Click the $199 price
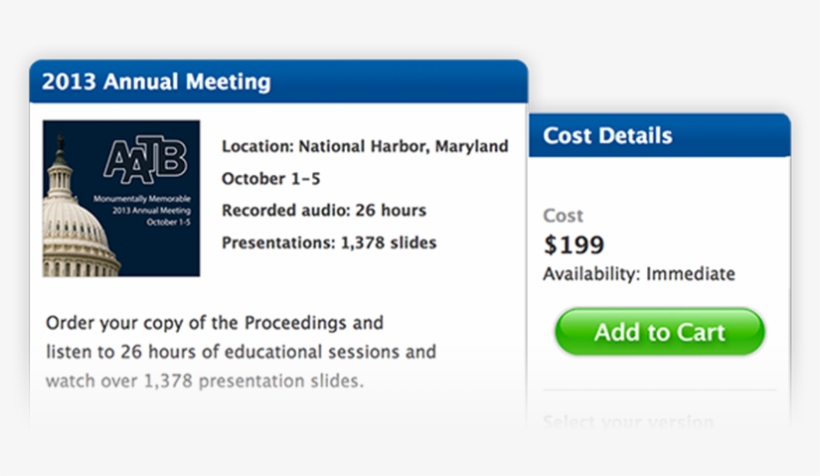Image resolution: width=820 pixels, height=476 pixels. pyautogui.click(x=574, y=244)
